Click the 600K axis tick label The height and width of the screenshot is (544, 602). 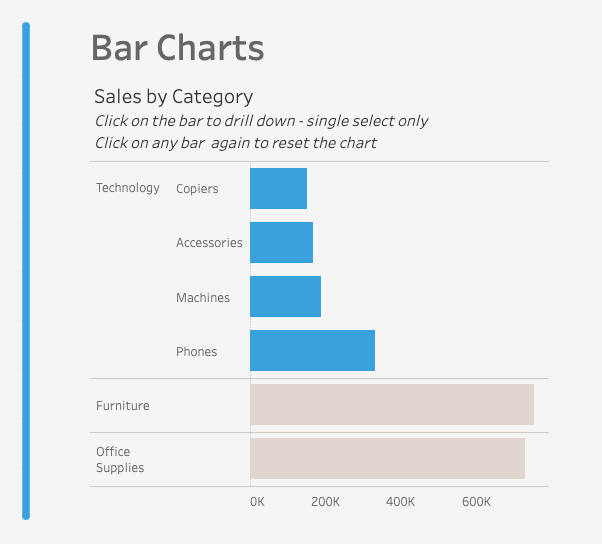[x=476, y=502]
